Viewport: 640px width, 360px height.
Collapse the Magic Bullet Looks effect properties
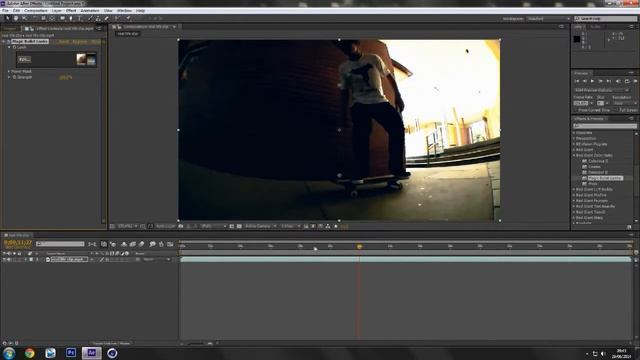[x=4, y=42]
